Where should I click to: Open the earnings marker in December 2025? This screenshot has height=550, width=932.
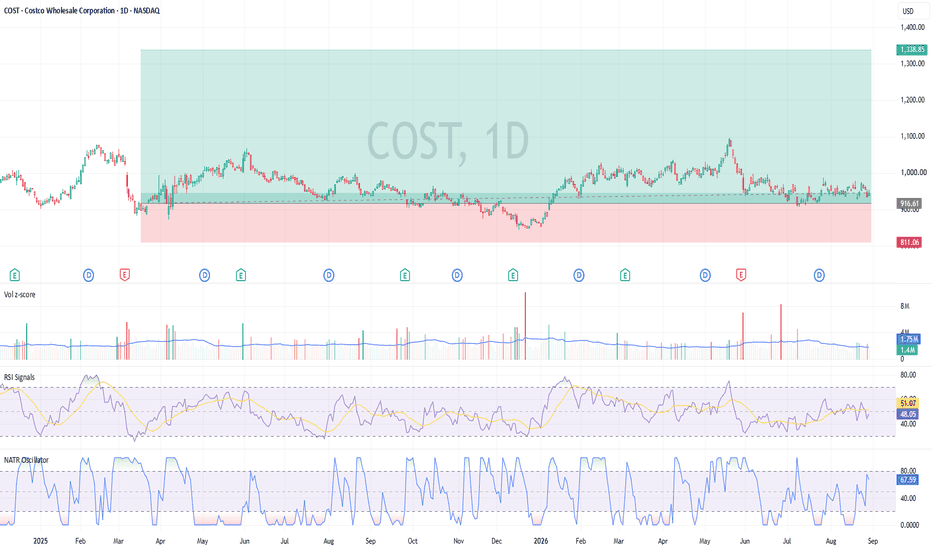coord(513,275)
